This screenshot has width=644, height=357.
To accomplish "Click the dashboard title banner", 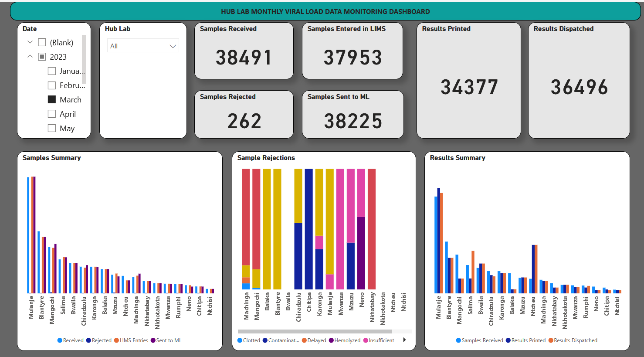I will point(325,11).
